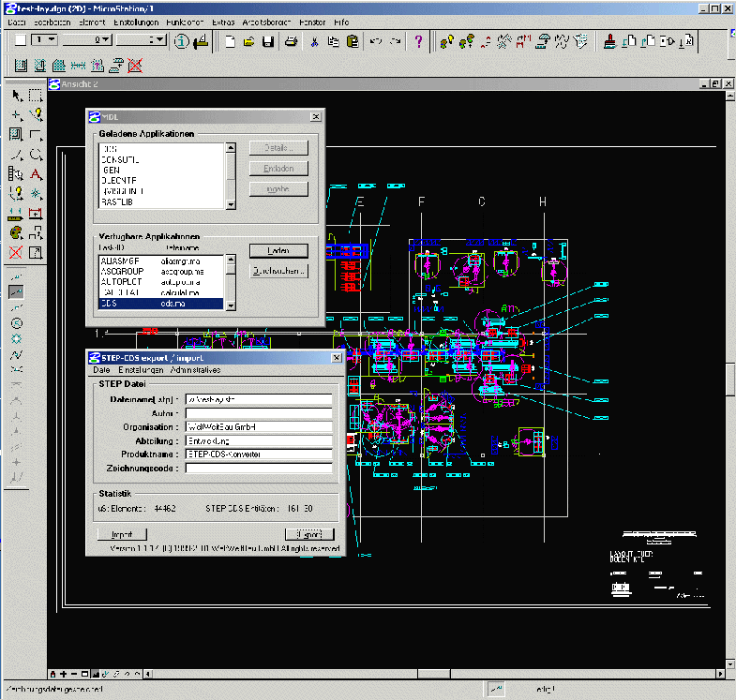This screenshot has width=736, height=700.
Task: Open the Einstellungen menu in the main menu bar
Action: point(136,22)
